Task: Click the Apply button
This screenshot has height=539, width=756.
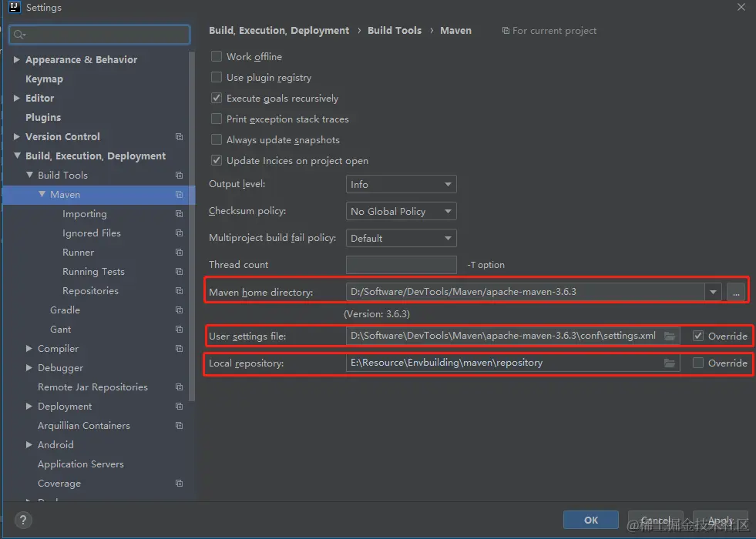Action: [x=721, y=521]
